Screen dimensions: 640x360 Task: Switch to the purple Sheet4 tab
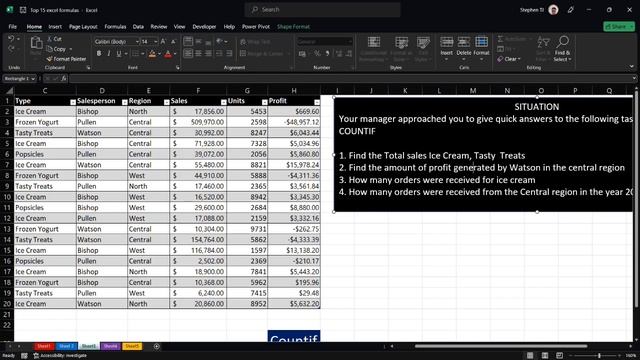(110, 346)
